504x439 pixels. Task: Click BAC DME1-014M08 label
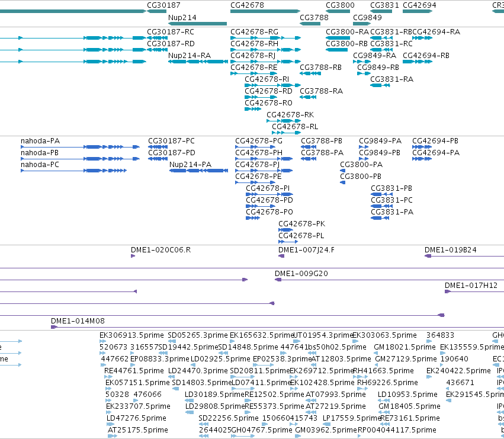tap(78, 321)
